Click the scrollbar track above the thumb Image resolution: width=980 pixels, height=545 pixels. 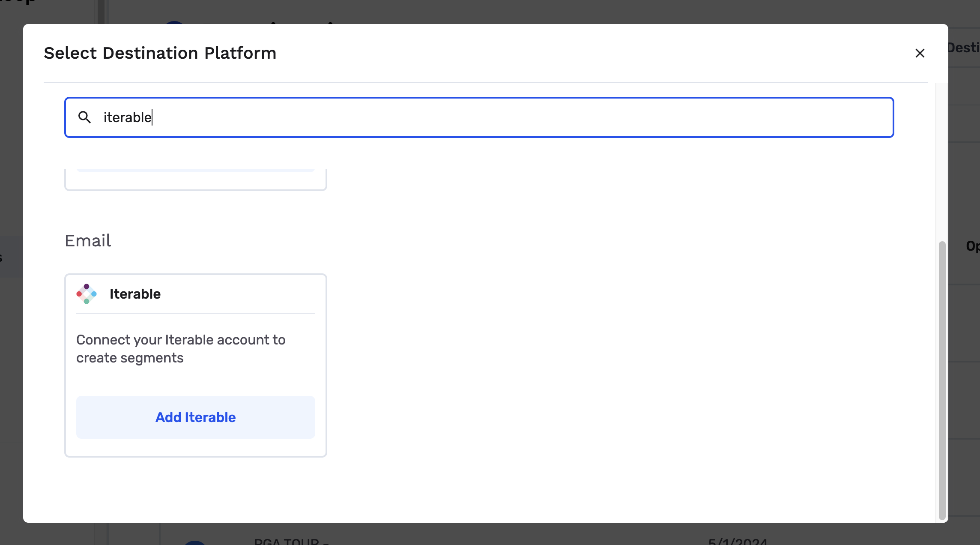click(942, 163)
